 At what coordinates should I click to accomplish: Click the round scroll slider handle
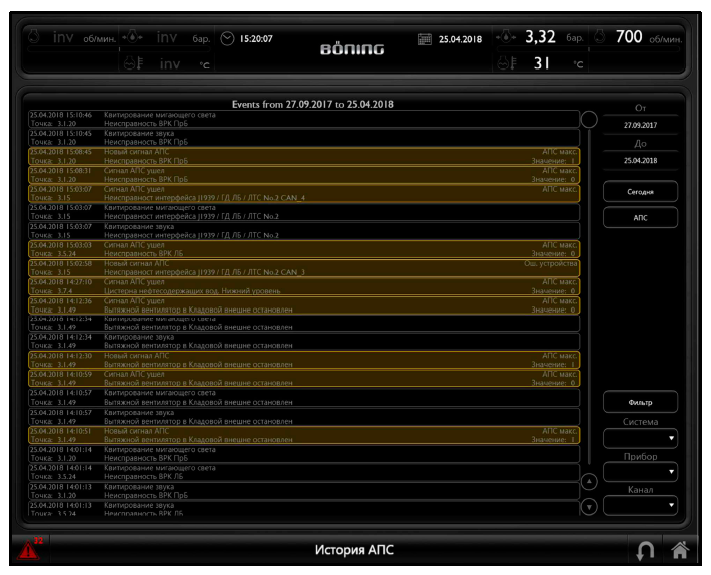click(589, 119)
